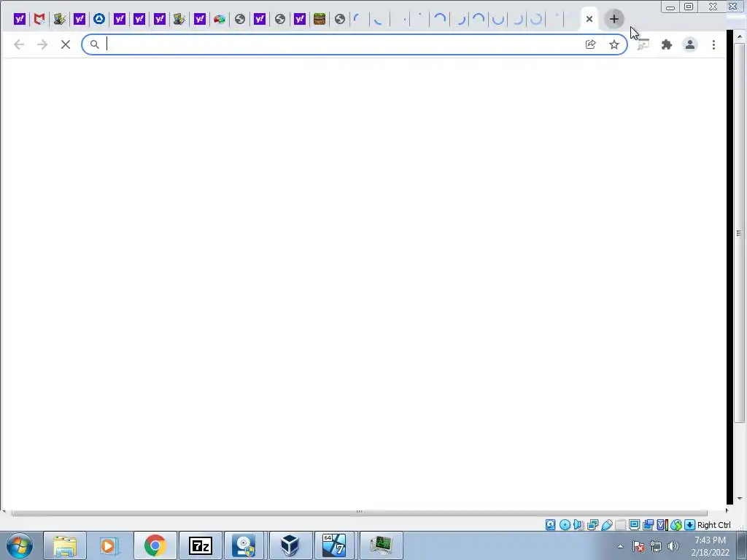This screenshot has width=747, height=560.
Task: Open Windows Explorer from taskbar
Action: pos(65,545)
